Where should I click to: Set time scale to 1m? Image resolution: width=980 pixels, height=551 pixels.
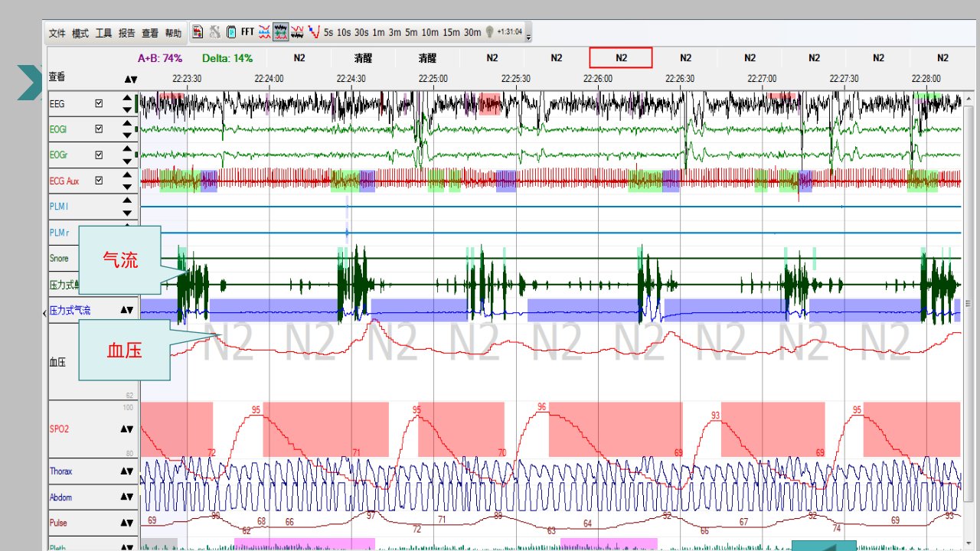378,32
